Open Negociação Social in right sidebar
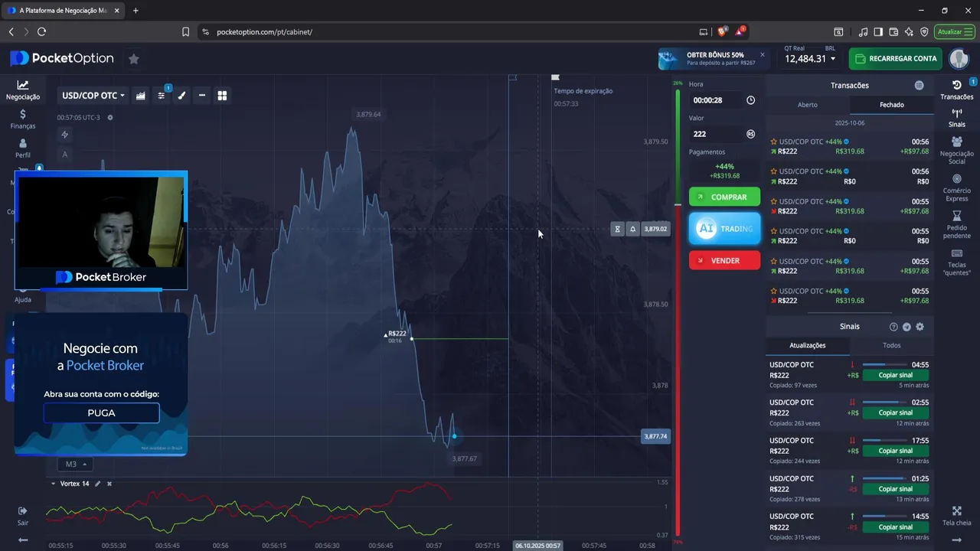The height and width of the screenshot is (551, 980). 957,150
